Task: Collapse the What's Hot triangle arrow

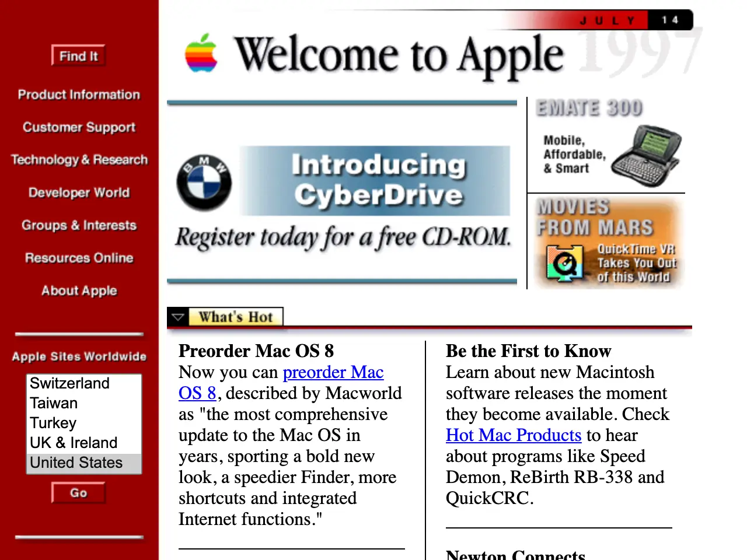Action: [179, 317]
